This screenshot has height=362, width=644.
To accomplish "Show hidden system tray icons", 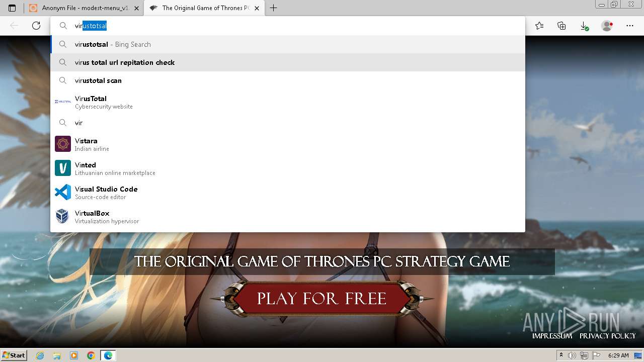I will [562, 355].
